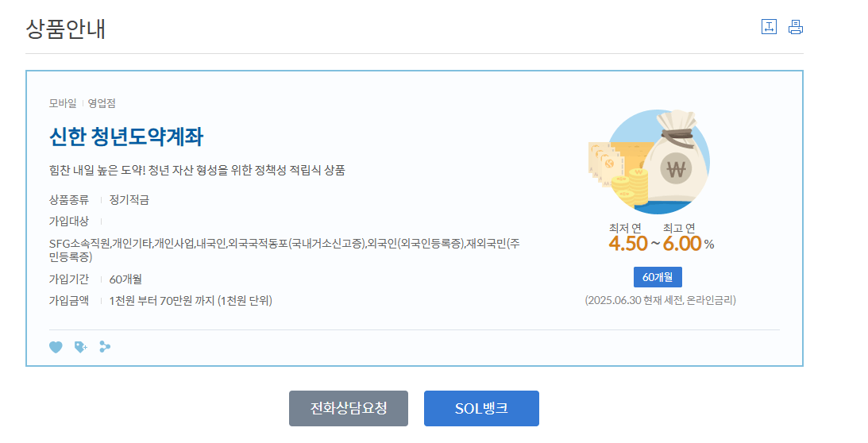Click the 가입금액 label
Viewport: 868px width, 443px height.
pos(68,301)
